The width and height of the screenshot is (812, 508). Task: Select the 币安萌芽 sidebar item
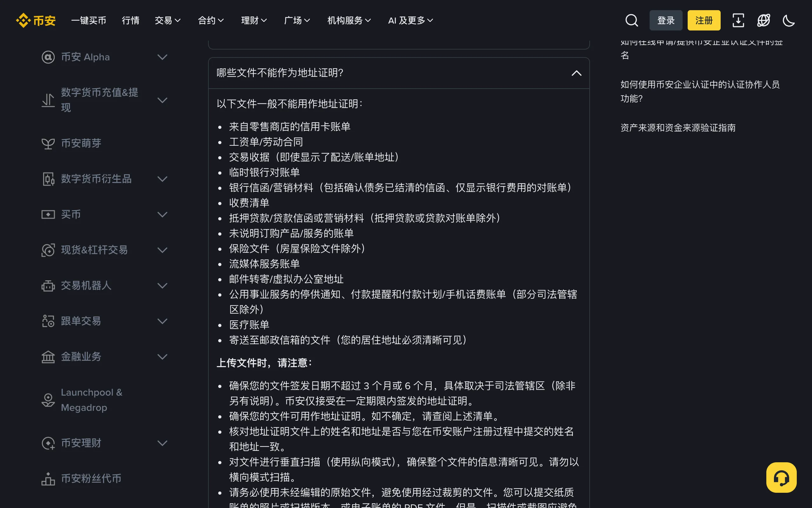point(81,144)
